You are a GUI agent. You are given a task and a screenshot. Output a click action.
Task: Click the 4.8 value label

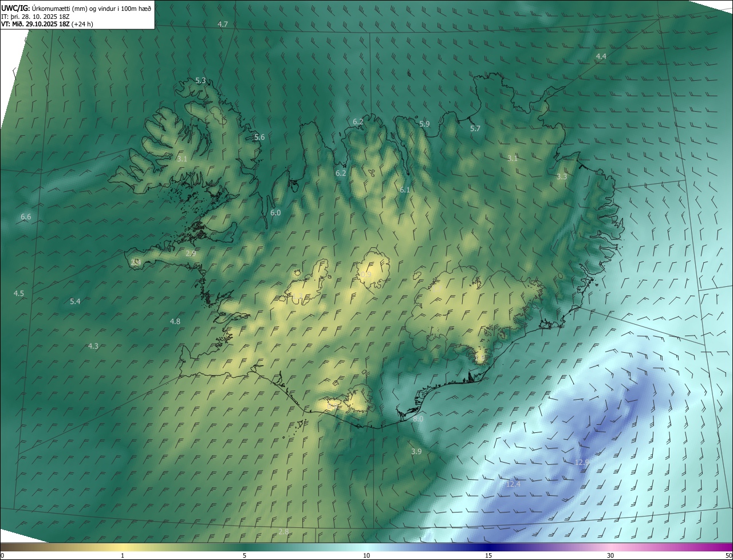tap(175, 321)
